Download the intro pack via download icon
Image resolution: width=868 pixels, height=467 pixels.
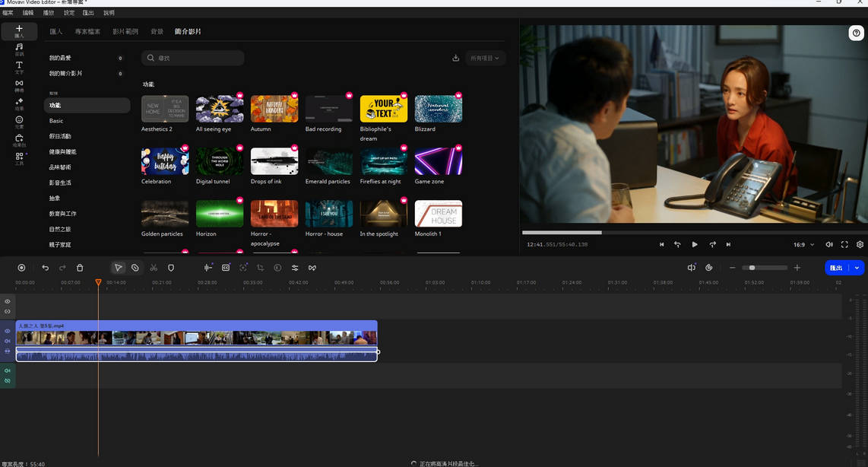pos(455,58)
